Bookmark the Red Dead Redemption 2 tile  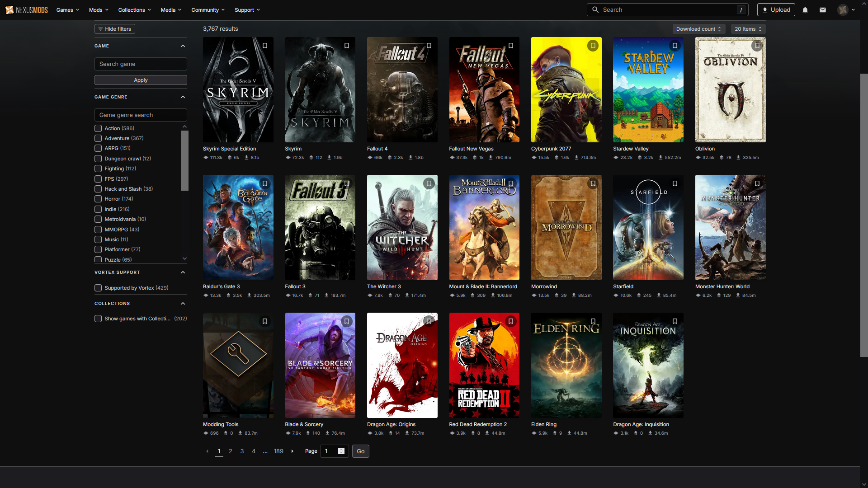(511, 321)
